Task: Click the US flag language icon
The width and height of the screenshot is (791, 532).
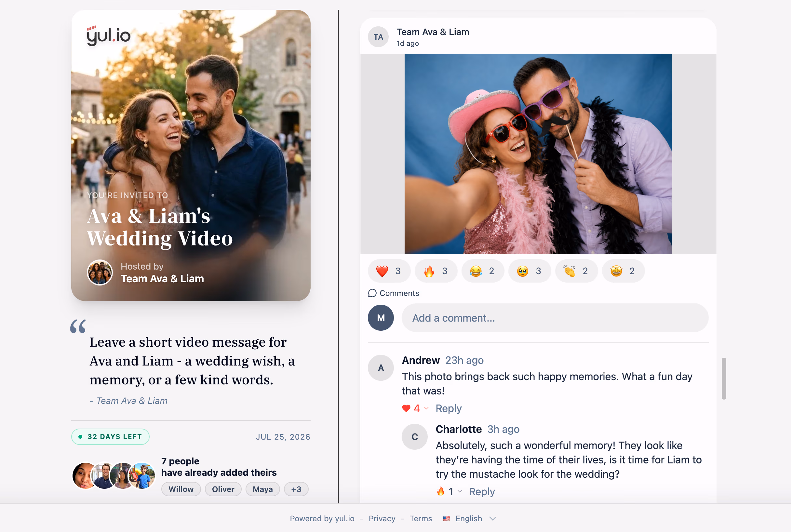Action: [x=446, y=518]
